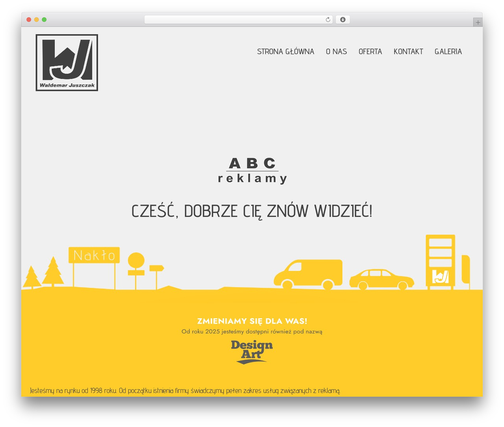Image resolution: width=504 pixels, height=427 pixels.
Task: Open a new tab with plus button
Action: (478, 22)
